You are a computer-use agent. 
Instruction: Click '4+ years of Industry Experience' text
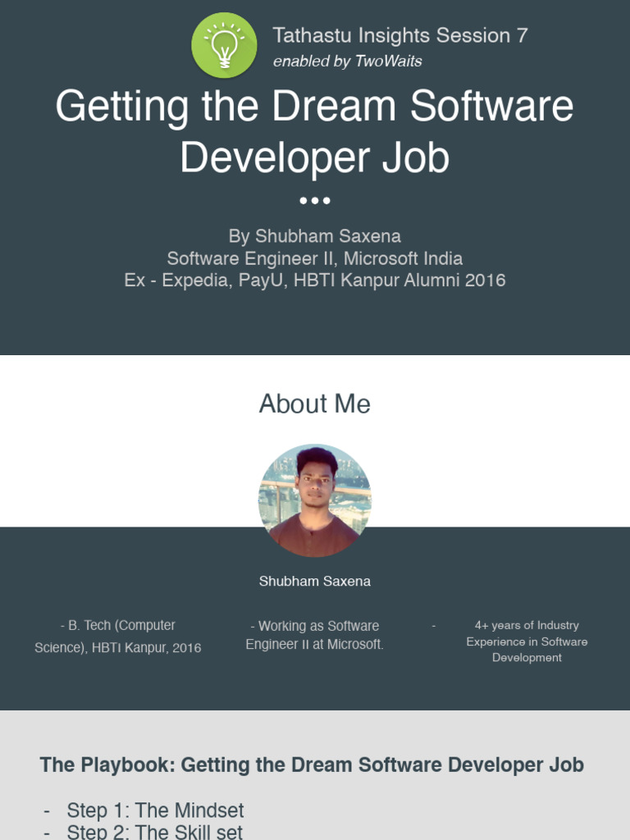[527, 641]
